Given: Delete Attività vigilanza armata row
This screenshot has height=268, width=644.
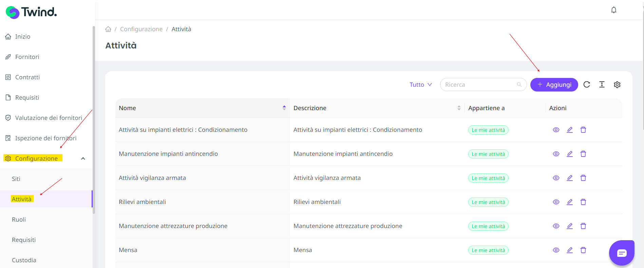Looking at the screenshot, I should [x=583, y=178].
